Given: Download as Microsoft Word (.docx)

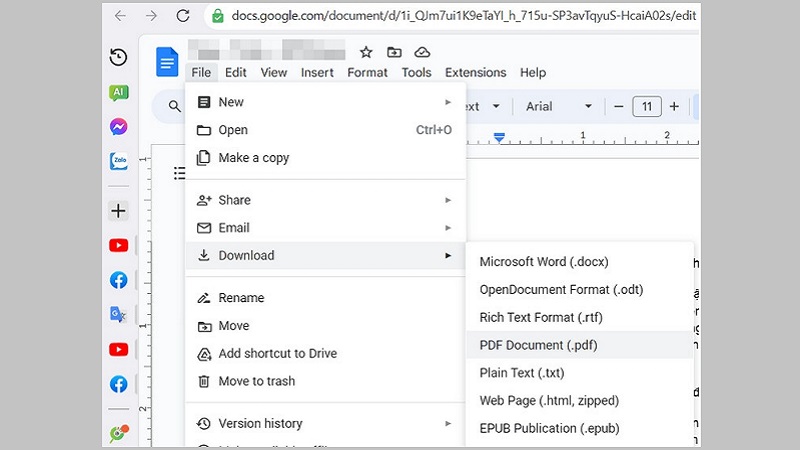Looking at the screenshot, I should pyautogui.click(x=580, y=262).
